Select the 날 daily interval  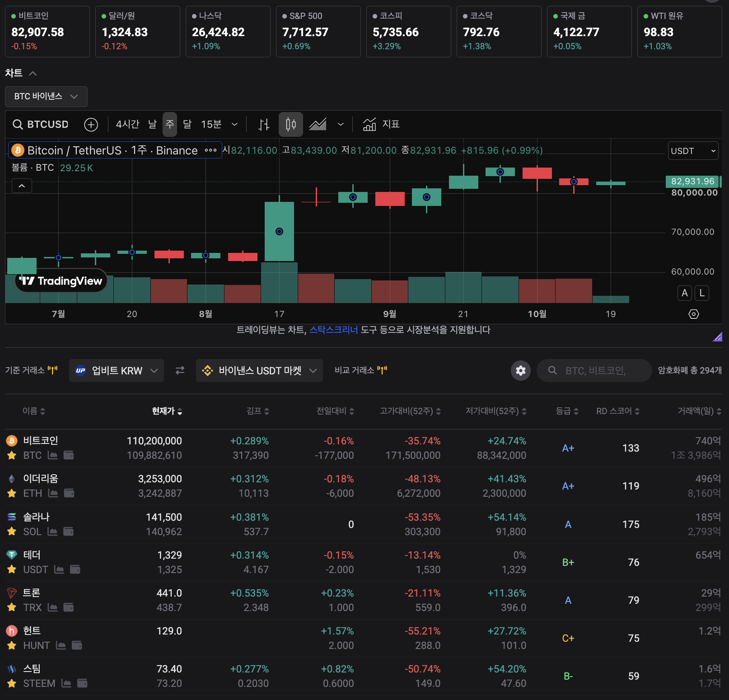[153, 124]
